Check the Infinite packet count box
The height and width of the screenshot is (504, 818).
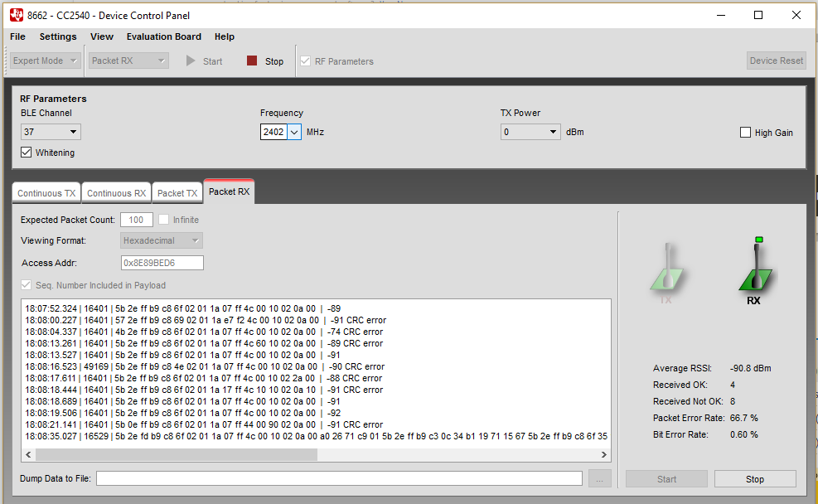164,220
